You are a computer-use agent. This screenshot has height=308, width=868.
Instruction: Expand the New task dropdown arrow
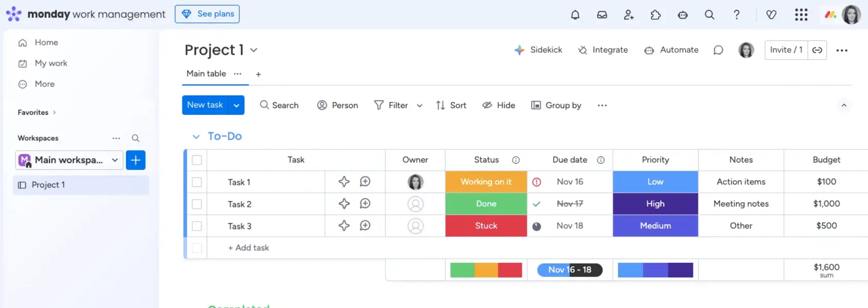pyautogui.click(x=236, y=105)
